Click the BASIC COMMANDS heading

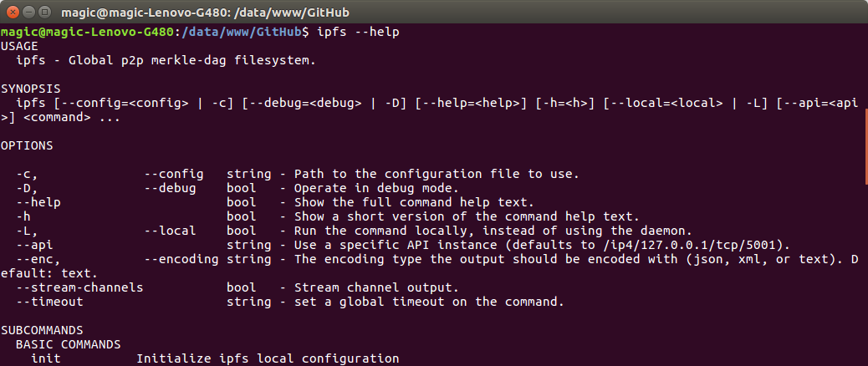click(x=68, y=344)
